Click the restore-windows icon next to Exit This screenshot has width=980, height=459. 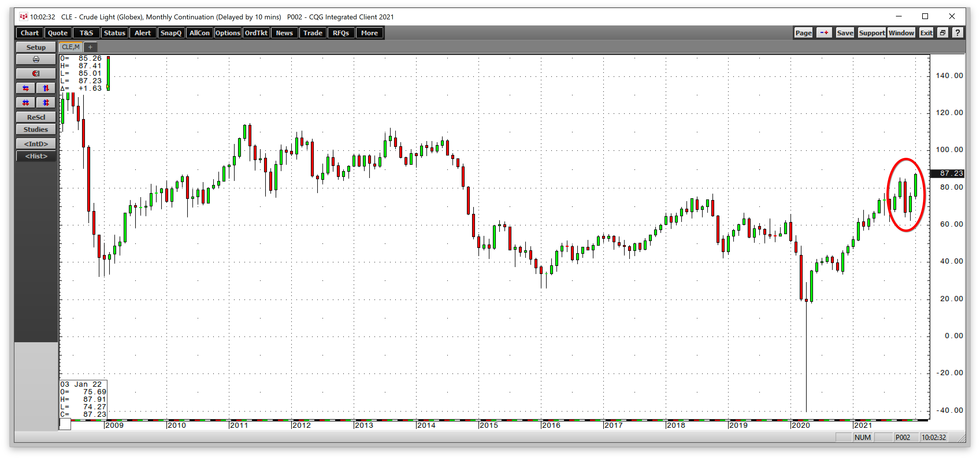pos(943,33)
